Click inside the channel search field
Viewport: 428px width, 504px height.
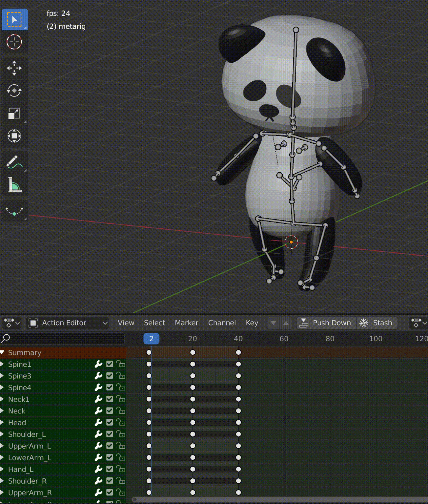pos(62,338)
